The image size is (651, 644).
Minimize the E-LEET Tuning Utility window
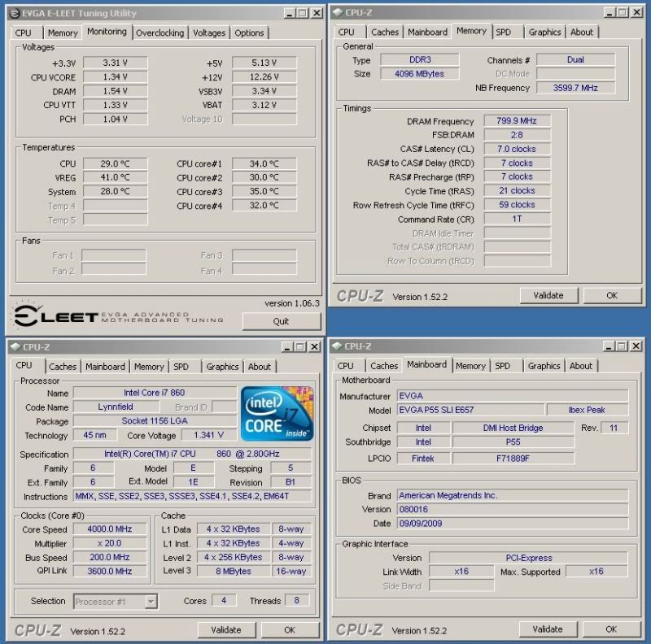click(290, 13)
